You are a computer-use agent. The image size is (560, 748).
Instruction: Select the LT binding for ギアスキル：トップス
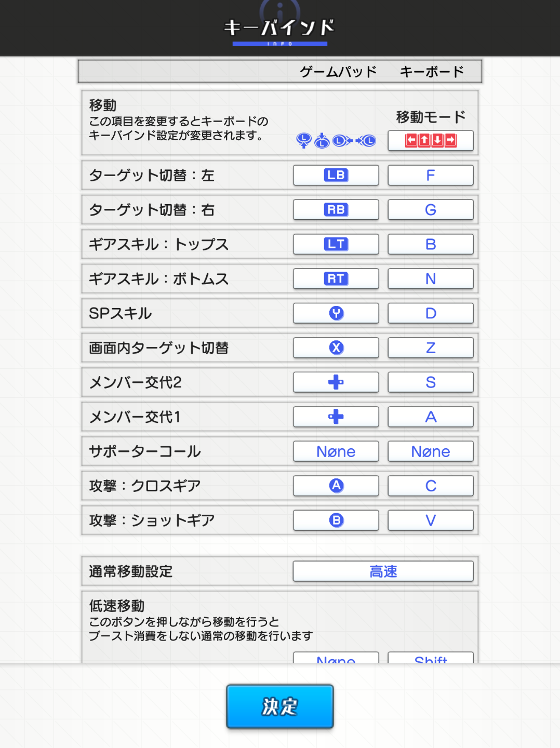point(336,244)
